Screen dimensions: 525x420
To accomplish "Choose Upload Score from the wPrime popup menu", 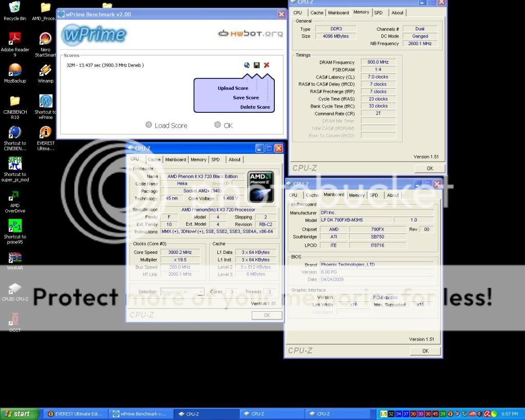I will click(233, 88).
